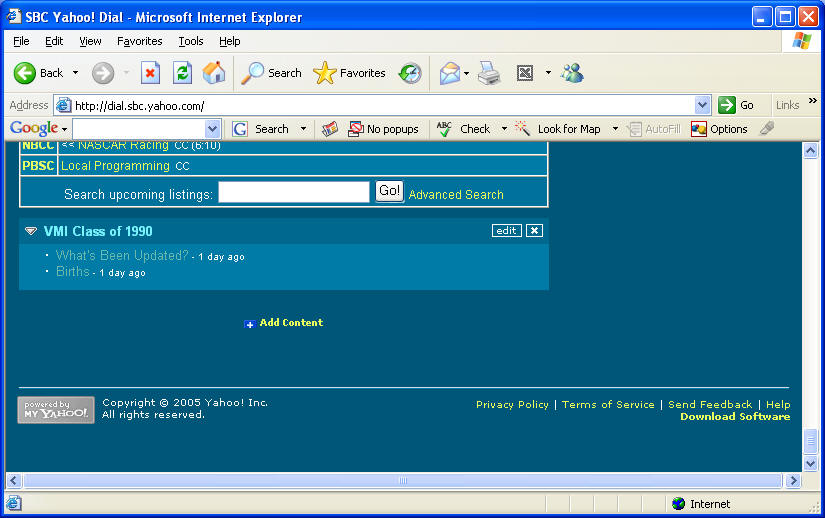Click the highlighter pen toolbar icon

[x=767, y=128]
